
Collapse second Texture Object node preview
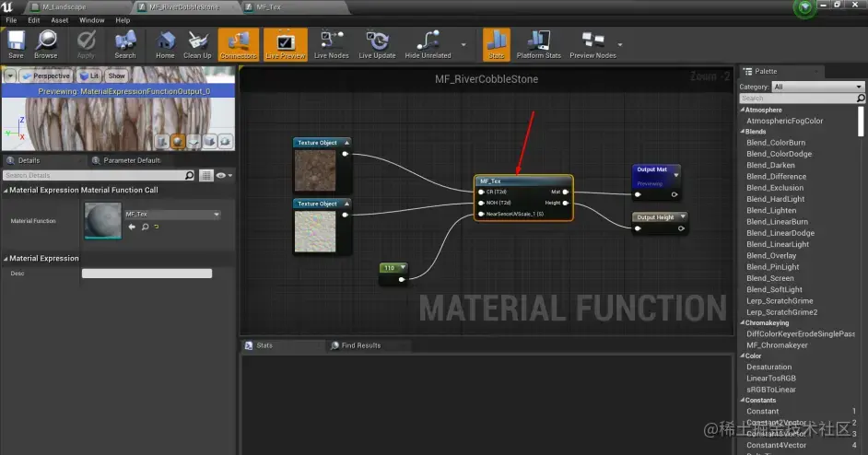[x=346, y=204]
